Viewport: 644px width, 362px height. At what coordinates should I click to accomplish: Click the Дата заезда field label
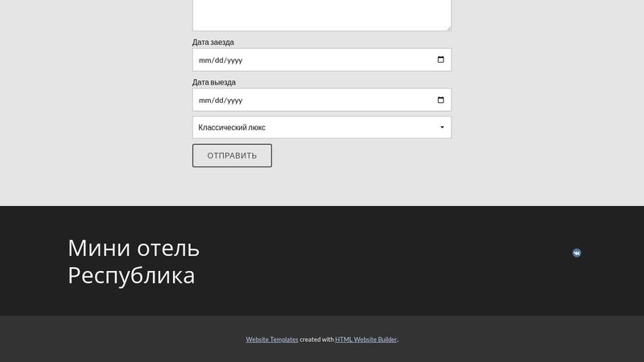[213, 42]
